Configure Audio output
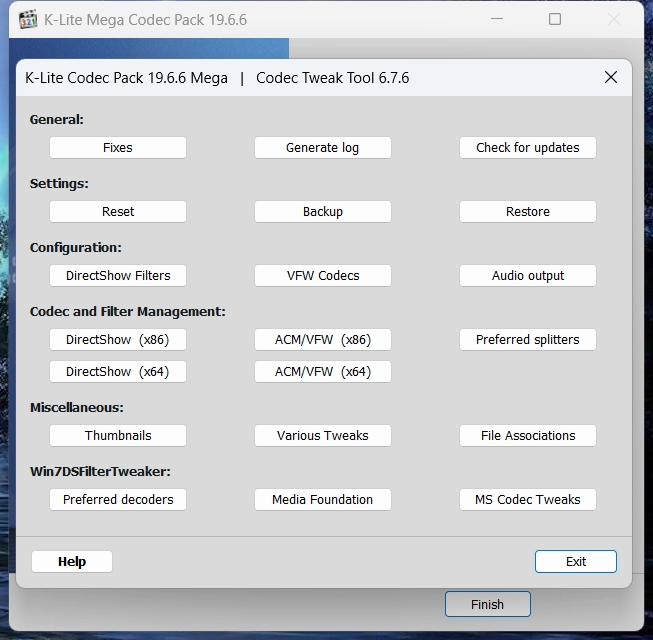This screenshot has height=640, width=653. pyautogui.click(x=528, y=276)
